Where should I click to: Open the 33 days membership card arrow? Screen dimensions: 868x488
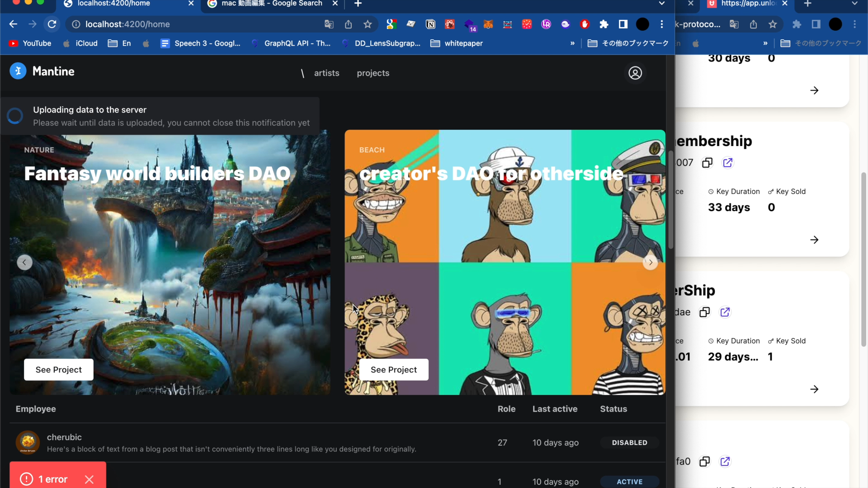point(814,240)
